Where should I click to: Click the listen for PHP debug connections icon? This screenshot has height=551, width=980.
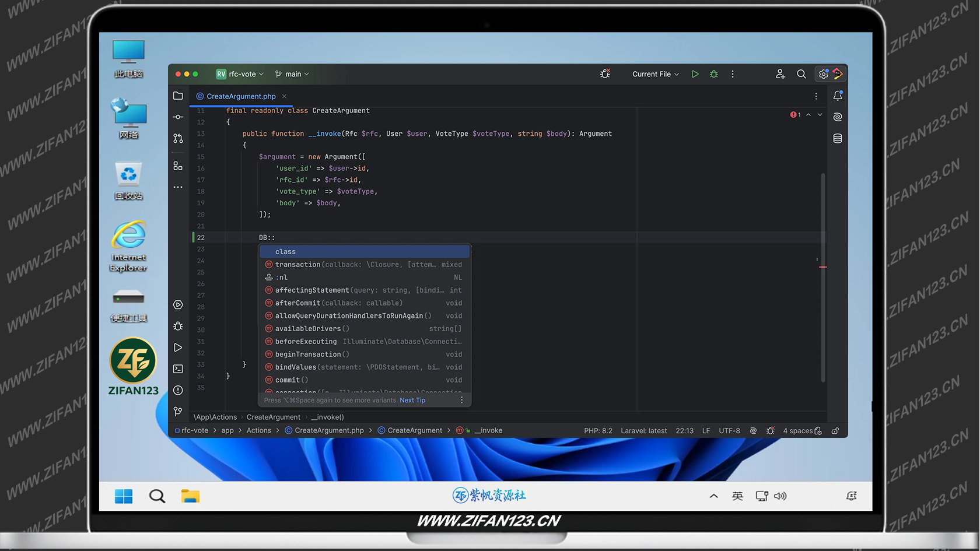(x=605, y=74)
